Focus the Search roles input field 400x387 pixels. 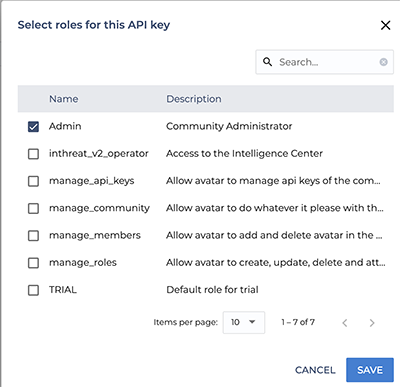click(324, 62)
